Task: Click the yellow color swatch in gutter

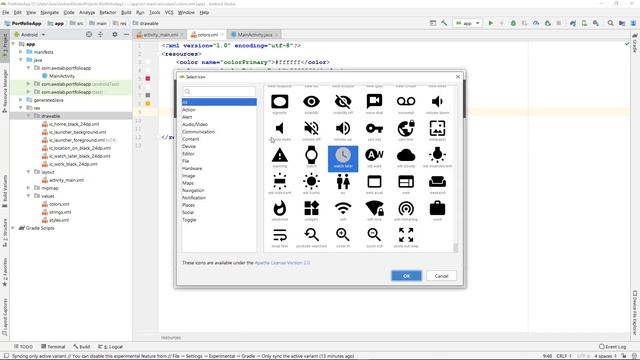Action: (x=148, y=104)
